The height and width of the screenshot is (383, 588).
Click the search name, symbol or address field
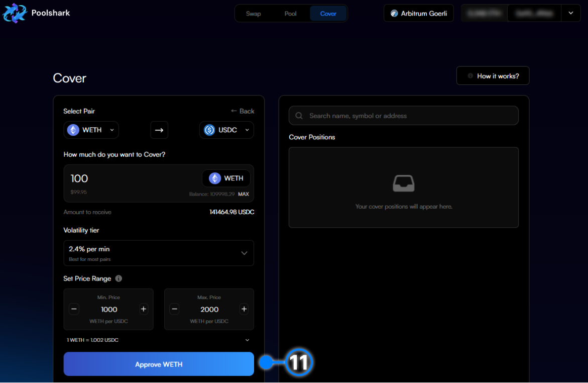409,116
